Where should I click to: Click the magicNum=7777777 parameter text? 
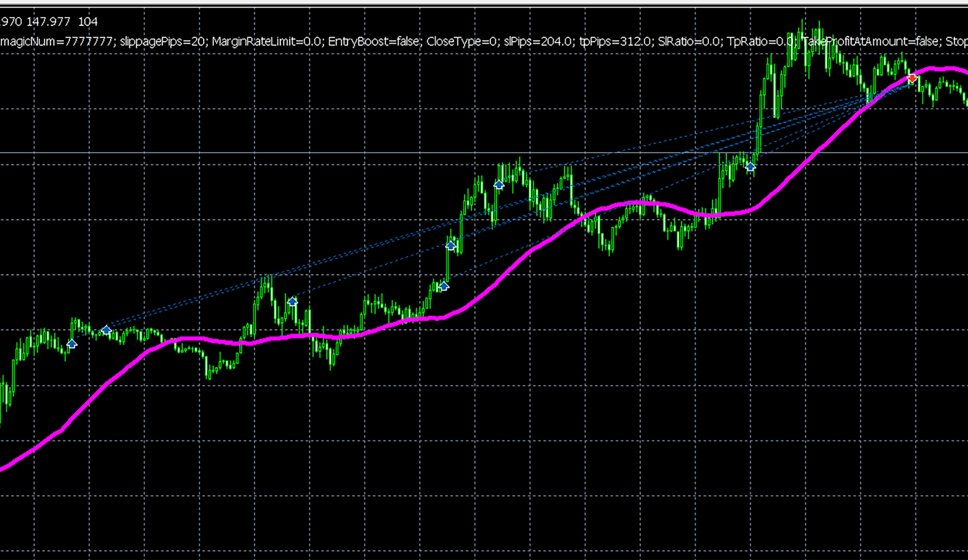[57, 42]
